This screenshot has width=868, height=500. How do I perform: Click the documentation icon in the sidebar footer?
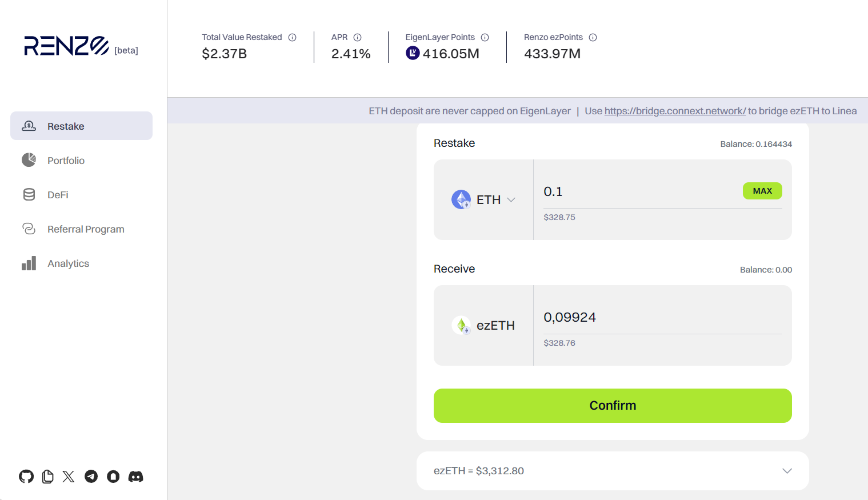(x=47, y=476)
